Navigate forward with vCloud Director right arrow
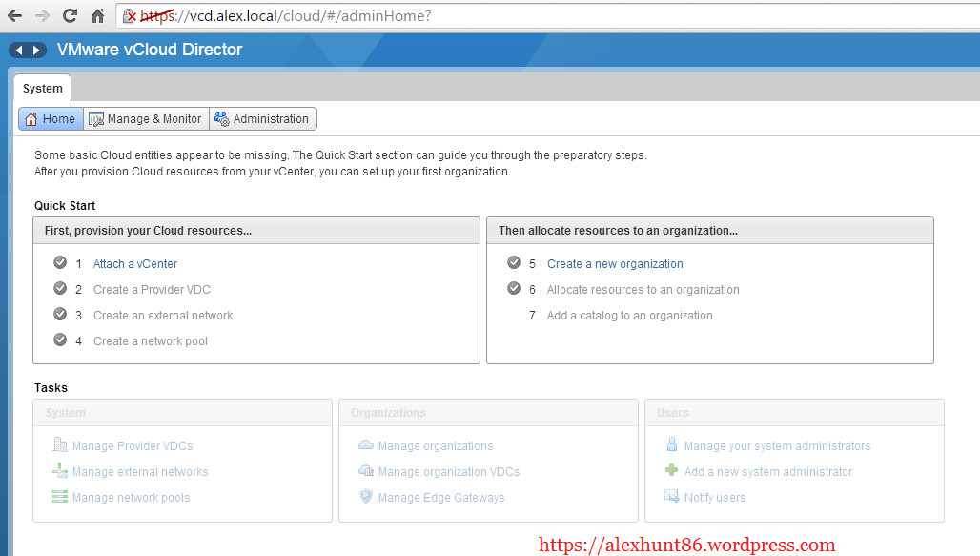Image resolution: width=980 pixels, height=556 pixels. click(x=36, y=50)
